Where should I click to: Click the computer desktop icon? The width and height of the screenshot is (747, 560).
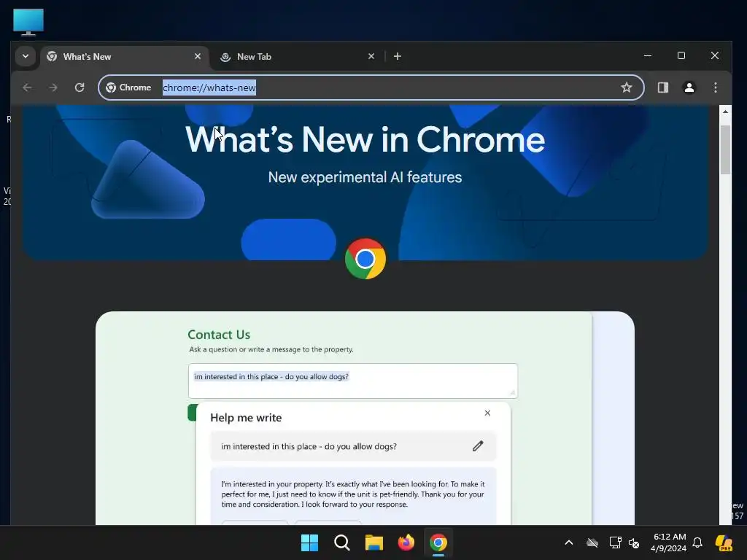(28, 22)
